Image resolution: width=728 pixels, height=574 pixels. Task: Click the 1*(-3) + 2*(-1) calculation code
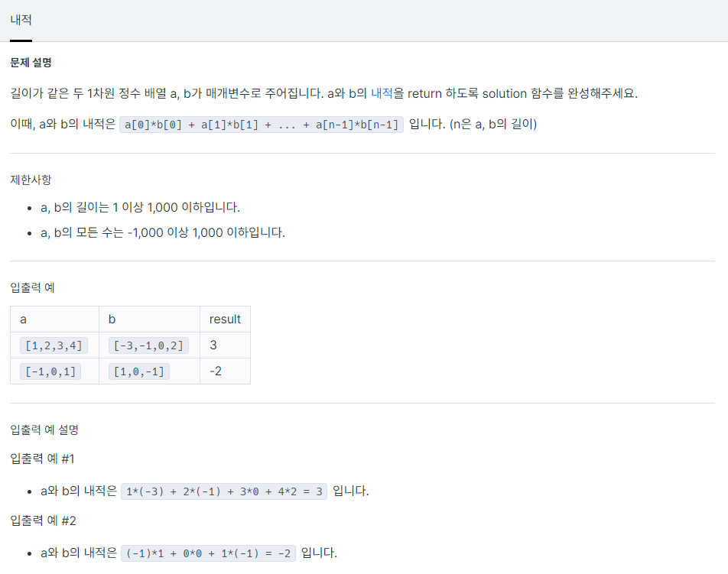coord(224,491)
